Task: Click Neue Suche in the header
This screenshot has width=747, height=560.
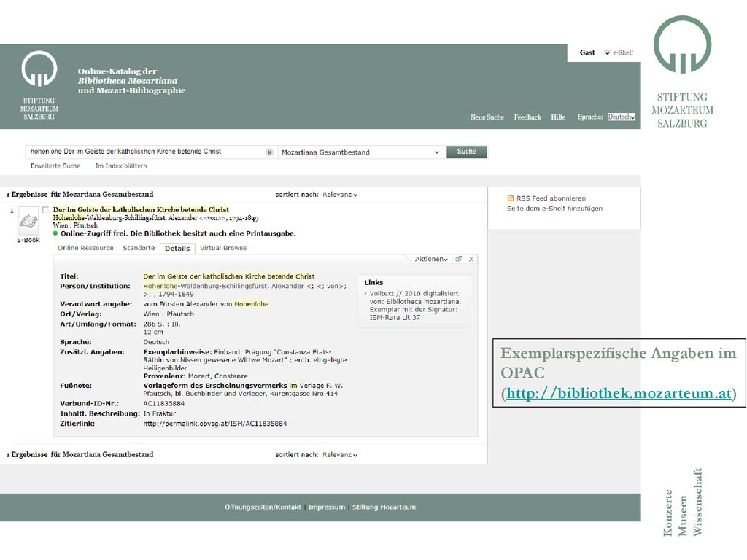Action: pos(487,117)
